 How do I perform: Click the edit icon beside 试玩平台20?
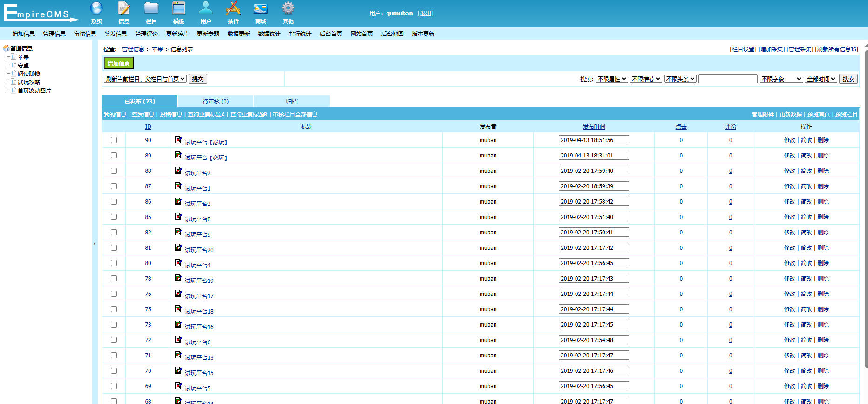pyautogui.click(x=178, y=247)
